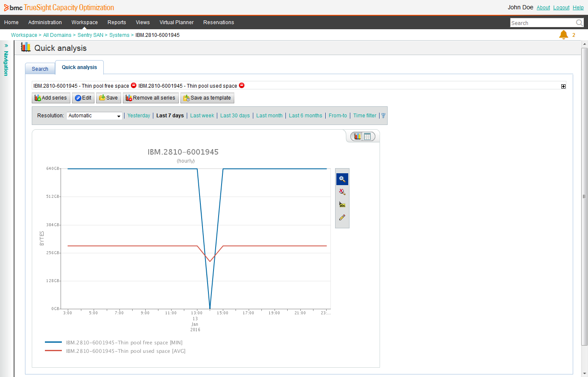Viewport: 588px width, 377px height.
Task: Open the From-to date range
Action: pos(338,116)
